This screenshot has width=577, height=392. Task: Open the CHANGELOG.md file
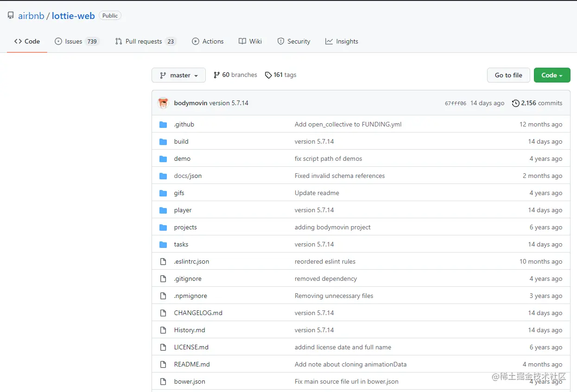198,313
